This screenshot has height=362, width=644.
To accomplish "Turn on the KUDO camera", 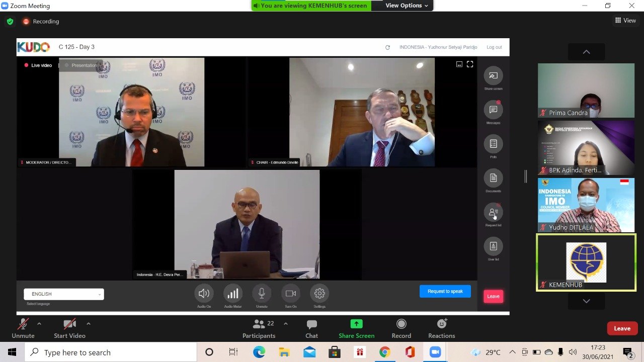I will click(x=291, y=294).
